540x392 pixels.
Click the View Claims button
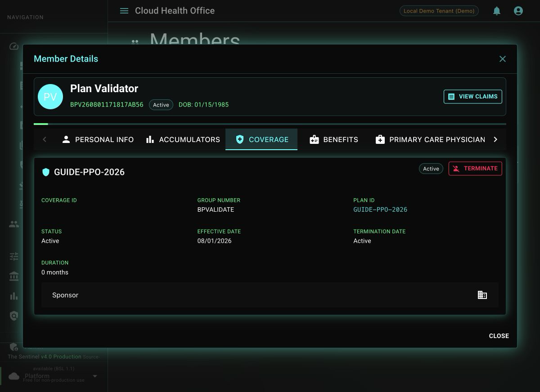473,97
